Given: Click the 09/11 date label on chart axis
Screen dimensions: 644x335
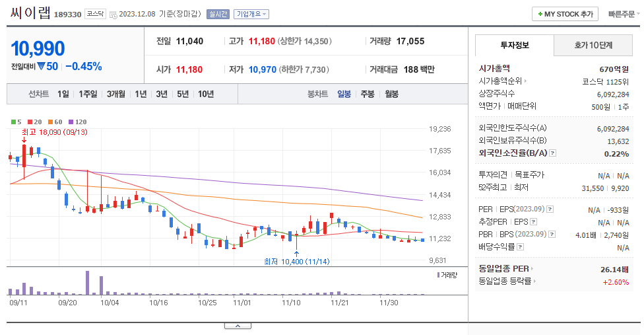Looking at the screenshot, I should [x=18, y=303].
